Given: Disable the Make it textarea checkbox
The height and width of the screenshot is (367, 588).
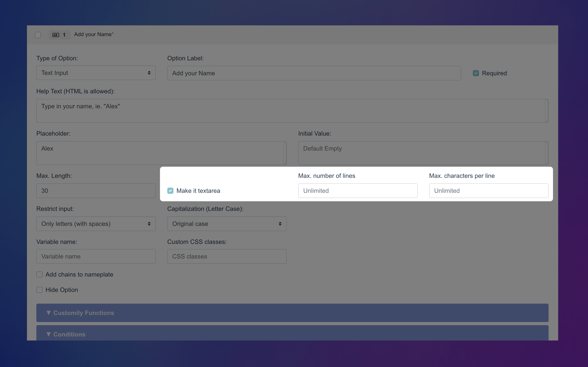Looking at the screenshot, I should tap(170, 191).
